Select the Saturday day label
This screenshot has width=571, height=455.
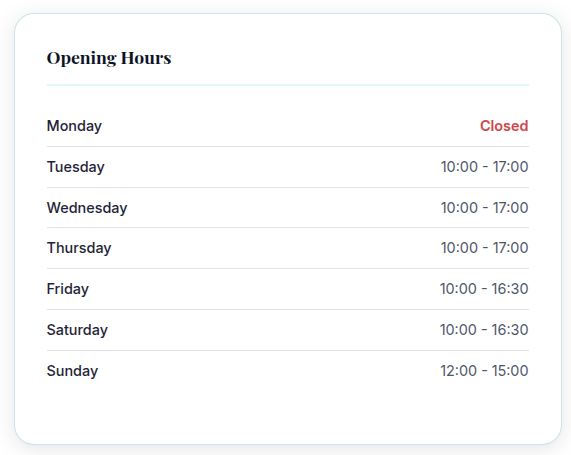click(77, 330)
